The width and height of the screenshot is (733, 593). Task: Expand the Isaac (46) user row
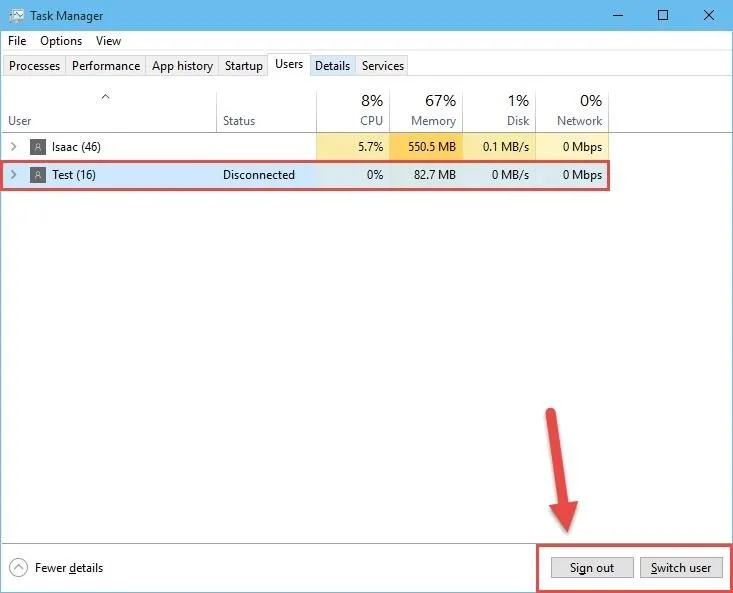(x=14, y=147)
